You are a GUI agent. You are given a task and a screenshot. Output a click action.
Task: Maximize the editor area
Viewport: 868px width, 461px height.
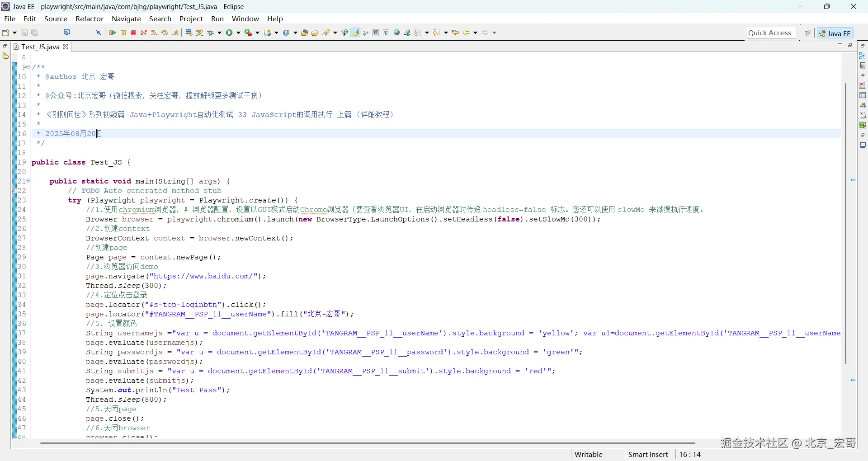tap(850, 45)
